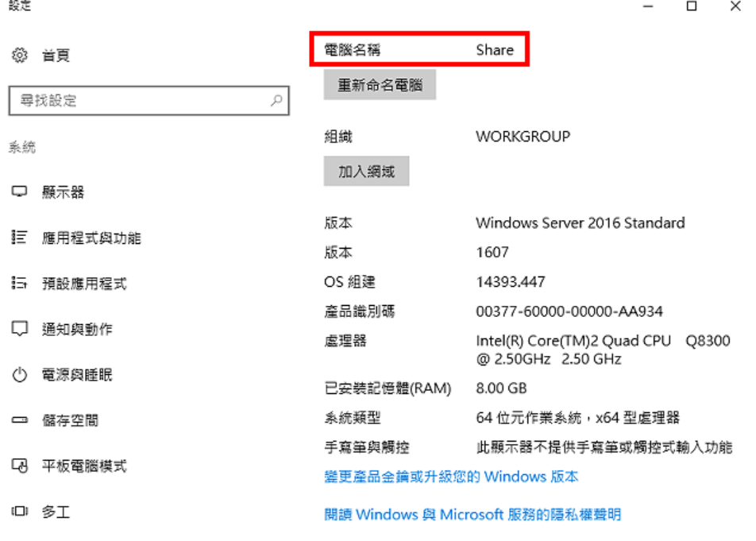Select 多工 in sidebar

[56, 512]
